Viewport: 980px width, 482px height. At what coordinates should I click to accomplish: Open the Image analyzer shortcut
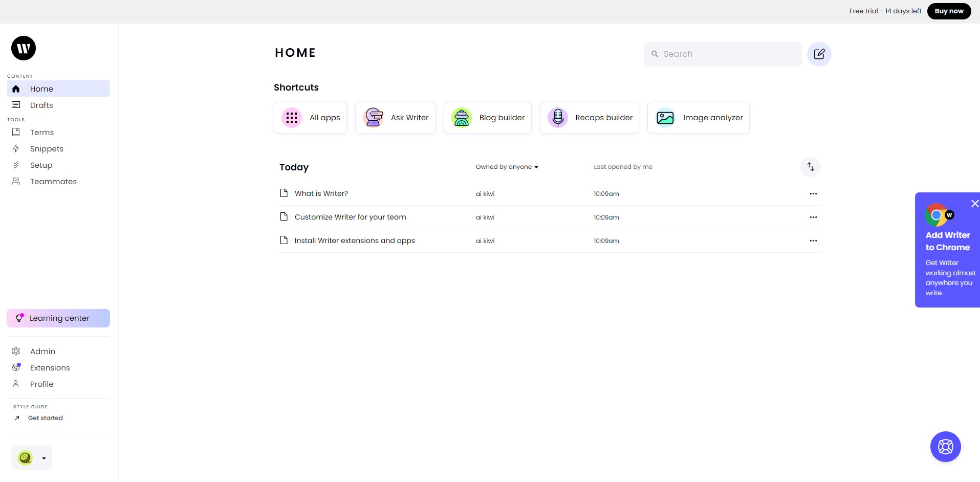[x=698, y=118]
